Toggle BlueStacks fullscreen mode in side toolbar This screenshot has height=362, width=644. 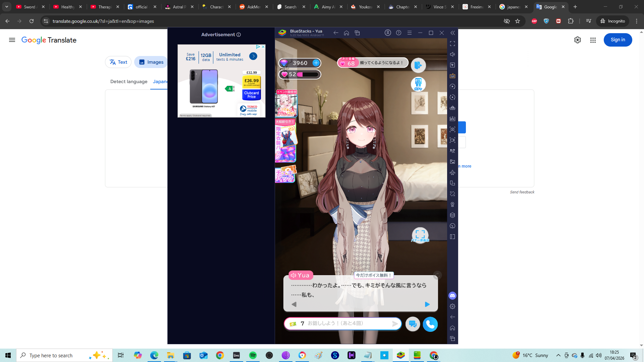pyautogui.click(x=452, y=44)
